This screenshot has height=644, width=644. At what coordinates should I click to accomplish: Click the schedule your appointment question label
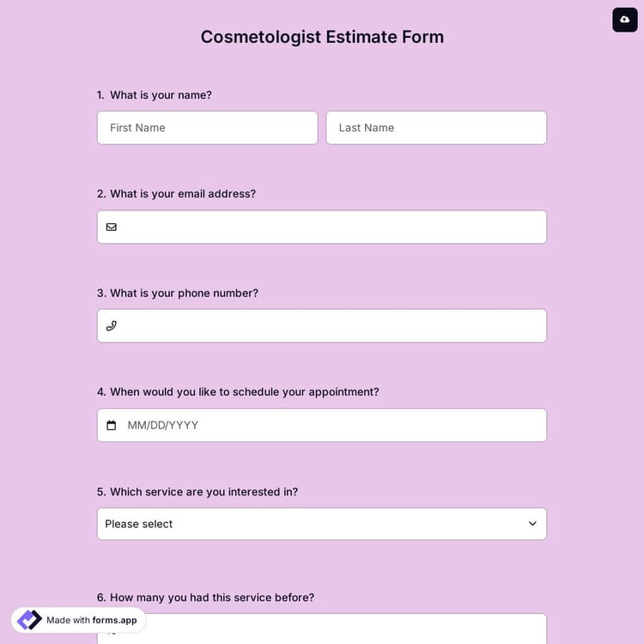tap(244, 392)
